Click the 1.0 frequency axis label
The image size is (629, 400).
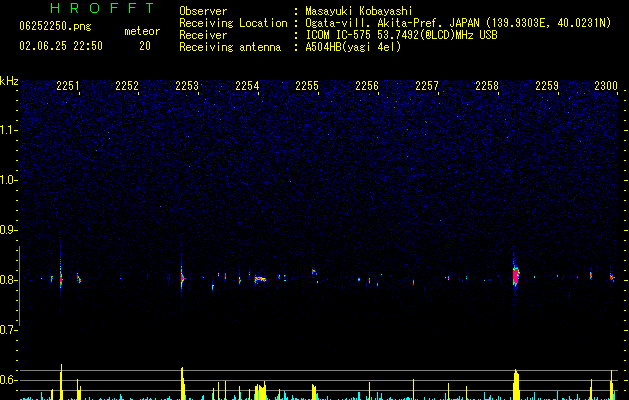9,180
